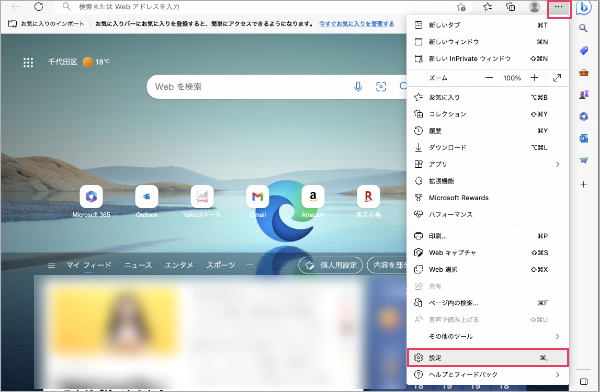
Task: Switch to スポーツ tab
Action: pos(221,265)
